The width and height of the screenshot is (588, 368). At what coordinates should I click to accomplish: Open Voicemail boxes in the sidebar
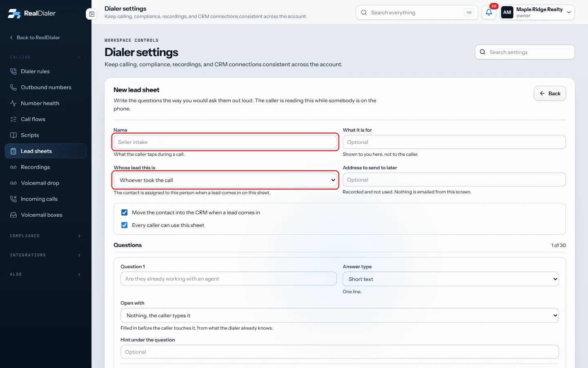click(46, 215)
